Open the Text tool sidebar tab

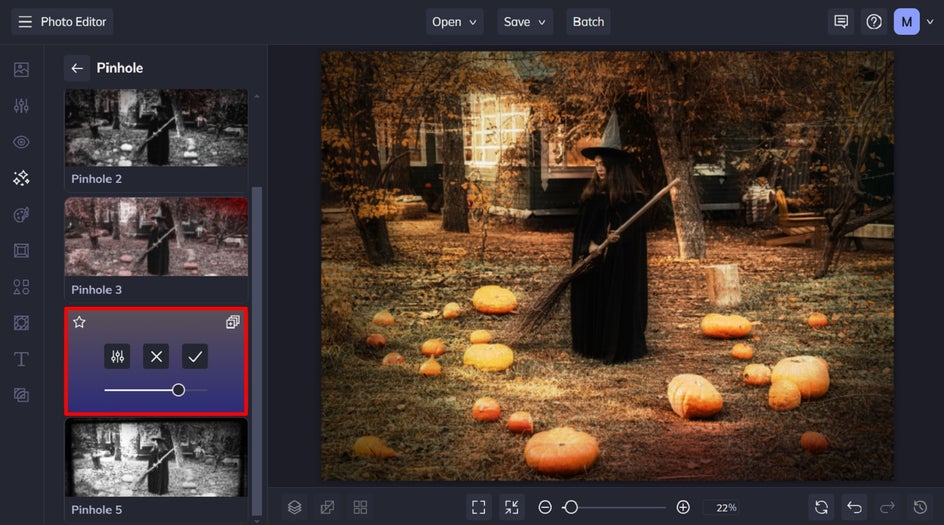pyautogui.click(x=21, y=359)
